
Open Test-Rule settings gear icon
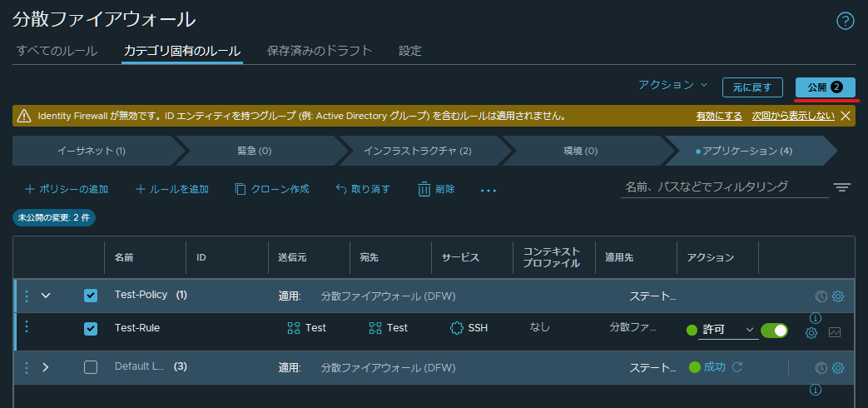811,333
